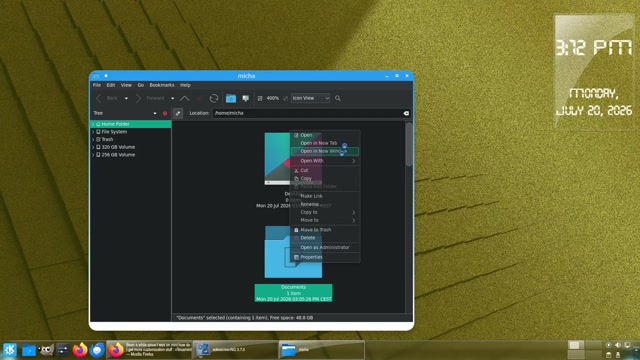The image size is (640, 360).
Task: Open the File menu
Action: (97, 85)
